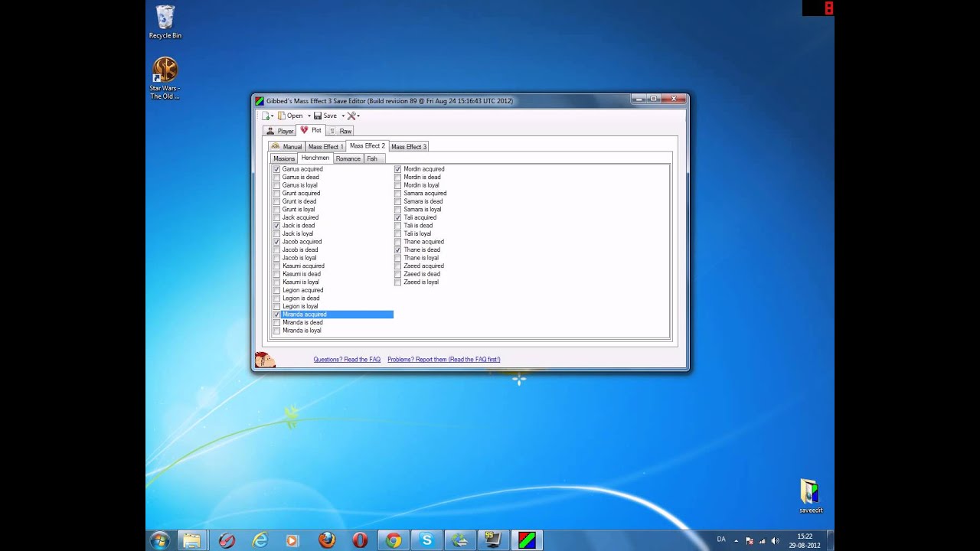This screenshot has height=551, width=980.
Task: Switch to the Manual tab
Action: coord(286,146)
